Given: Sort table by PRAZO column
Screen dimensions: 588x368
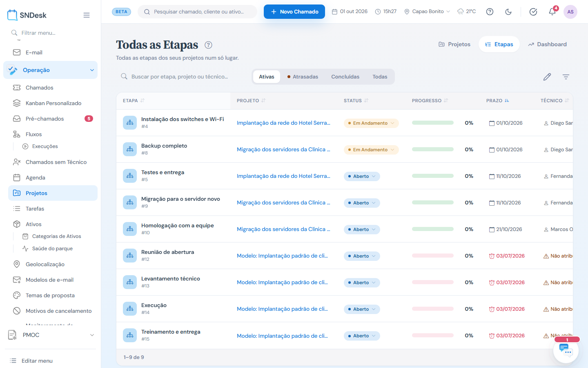Looking at the screenshot, I should [x=497, y=101].
